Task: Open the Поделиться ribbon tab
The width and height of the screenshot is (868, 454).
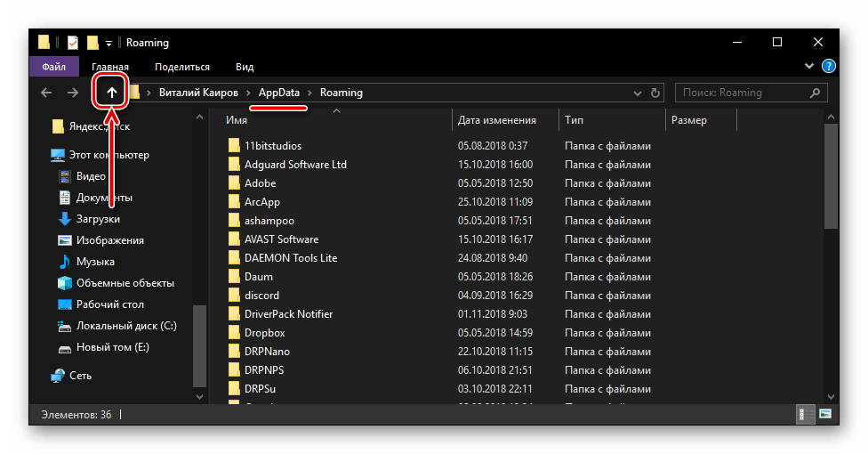Action: [181, 67]
